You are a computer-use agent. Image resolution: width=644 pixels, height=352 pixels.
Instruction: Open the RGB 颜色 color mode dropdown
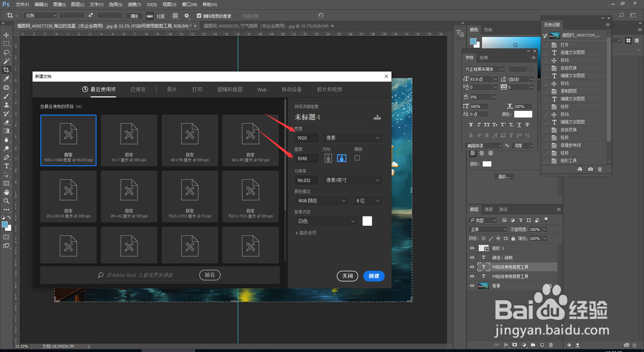coord(322,201)
